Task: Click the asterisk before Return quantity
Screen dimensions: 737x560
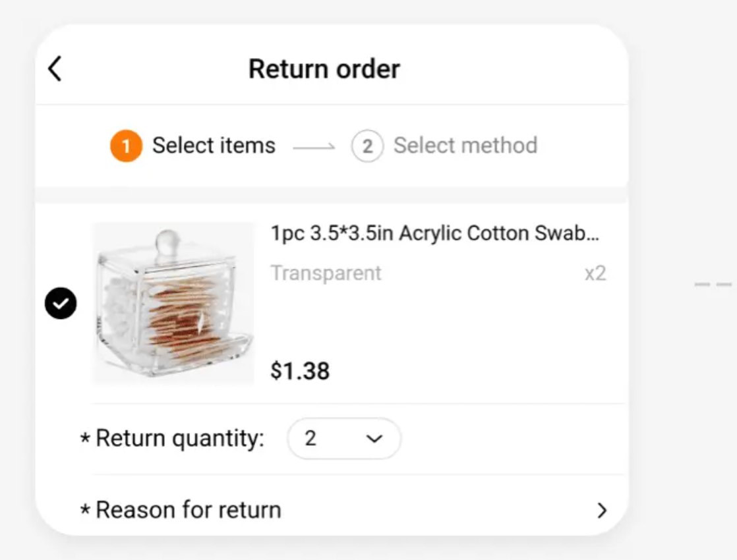Action: (x=85, y=437)
